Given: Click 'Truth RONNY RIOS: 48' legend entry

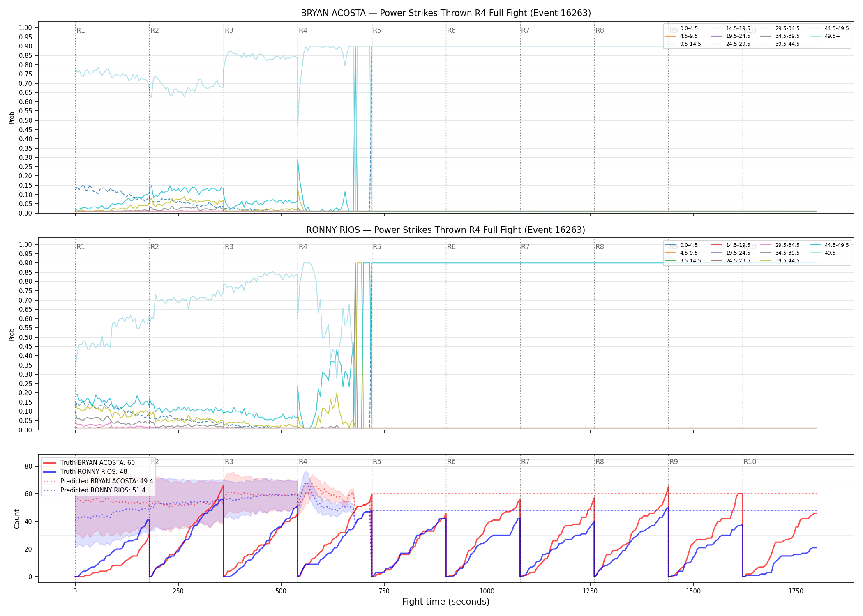Looking at the screenshot, I should click(x=85, y=472).
